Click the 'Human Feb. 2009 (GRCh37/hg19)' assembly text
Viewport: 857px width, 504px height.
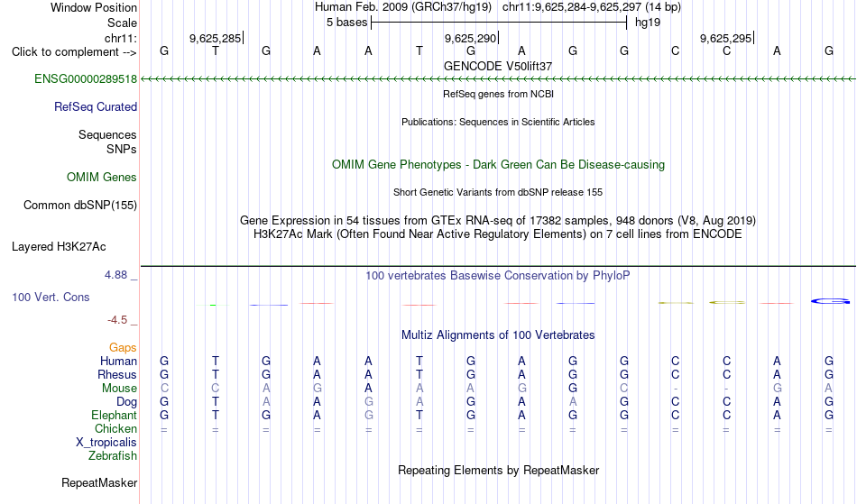pos(403,7)
